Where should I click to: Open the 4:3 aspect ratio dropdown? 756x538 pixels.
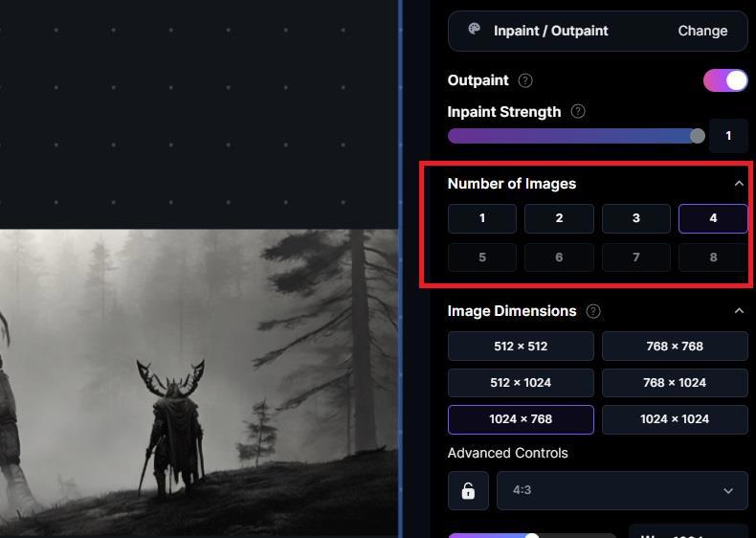(622, 491)
